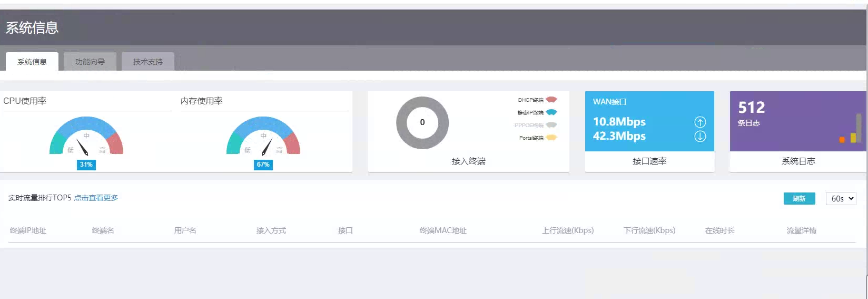Open the 点击查看更多 link
The image size is (868, 299).
96,198
